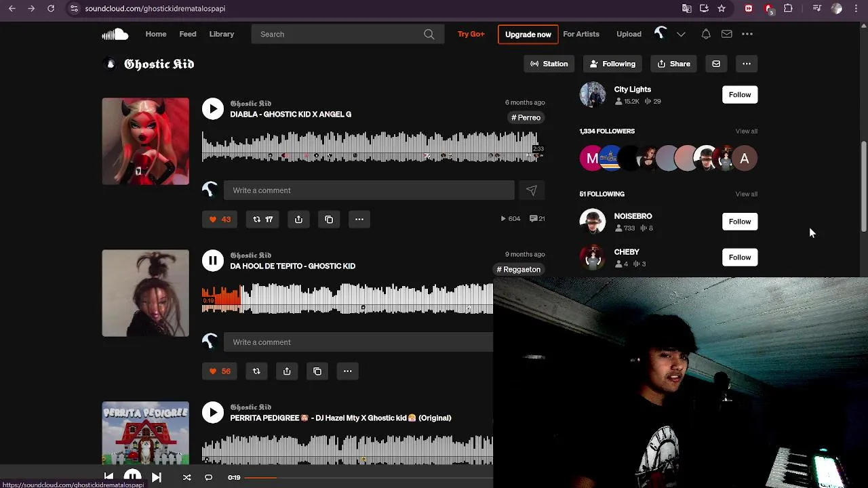The height and width of the screenshot is (488, 868).
Task: Open #Reggaeton tag
Action: click(x=518, y=269)
